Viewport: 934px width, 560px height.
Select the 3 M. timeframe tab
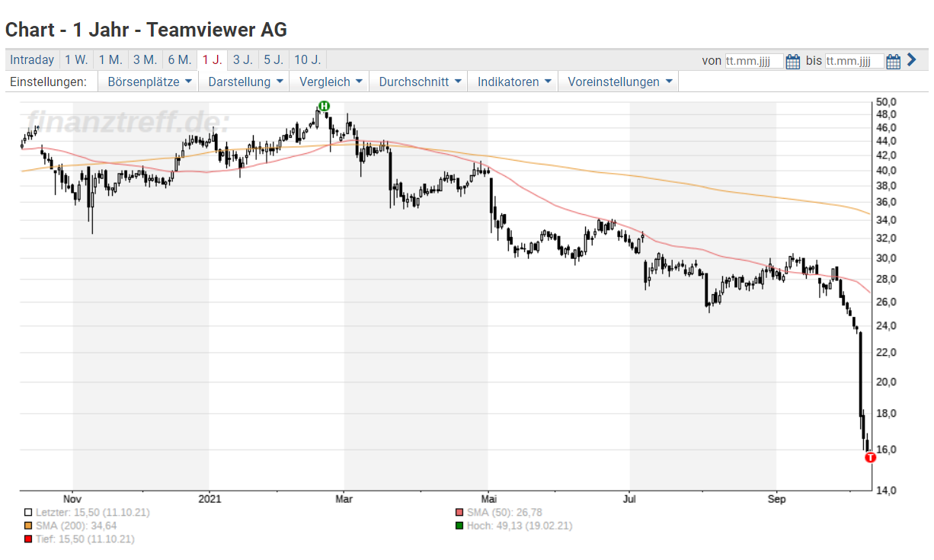coord(145,59)
